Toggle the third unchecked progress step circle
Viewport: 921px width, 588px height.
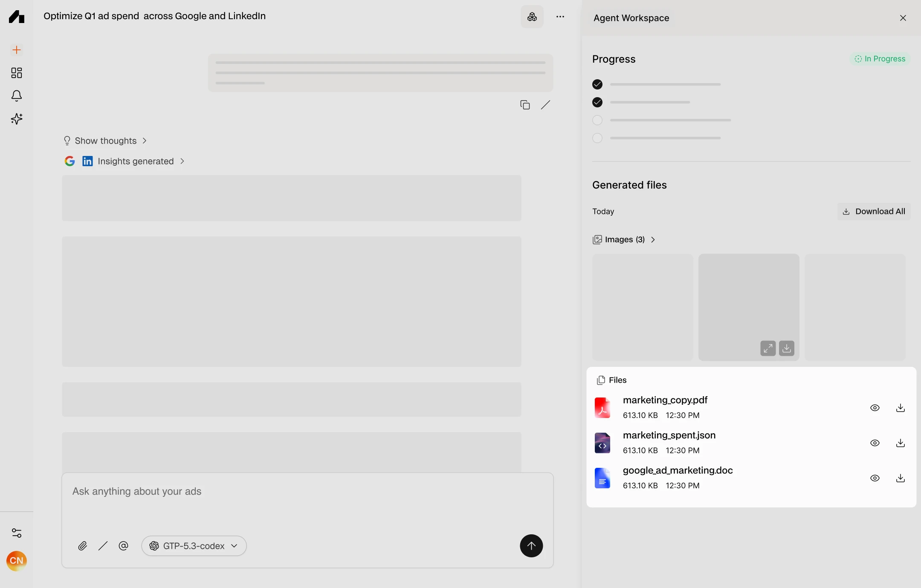597,120
